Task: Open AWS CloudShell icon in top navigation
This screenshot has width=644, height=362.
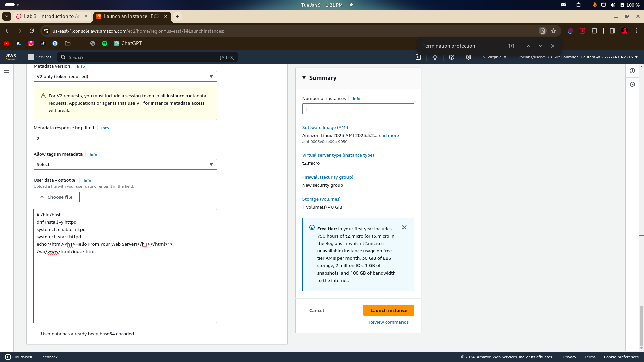Action: click(x=418, y=57)
